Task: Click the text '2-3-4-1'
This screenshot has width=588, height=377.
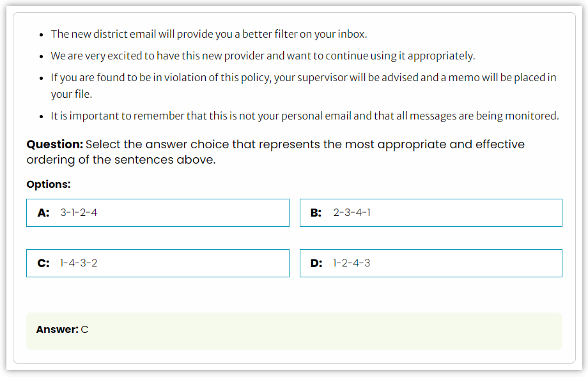Action: pyautogui.click(x=352, y=213)
